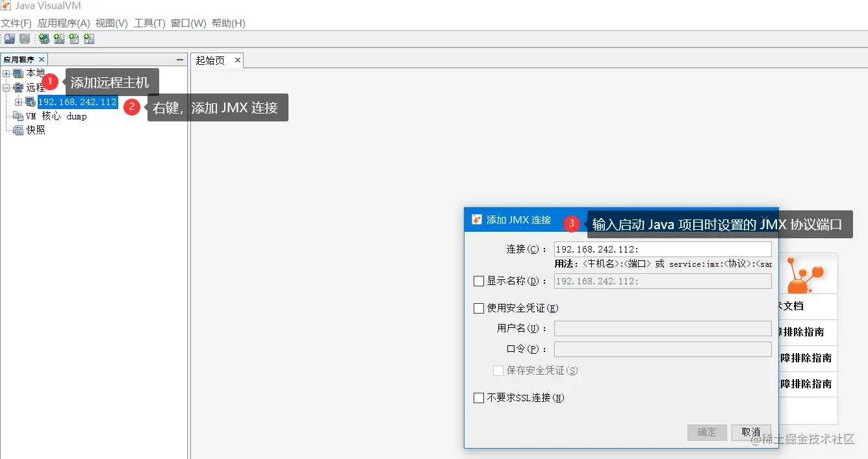Collapse the 远程 tree node
Image resolution: width=868 pixels, height=459 pixels.
(6, 87)
